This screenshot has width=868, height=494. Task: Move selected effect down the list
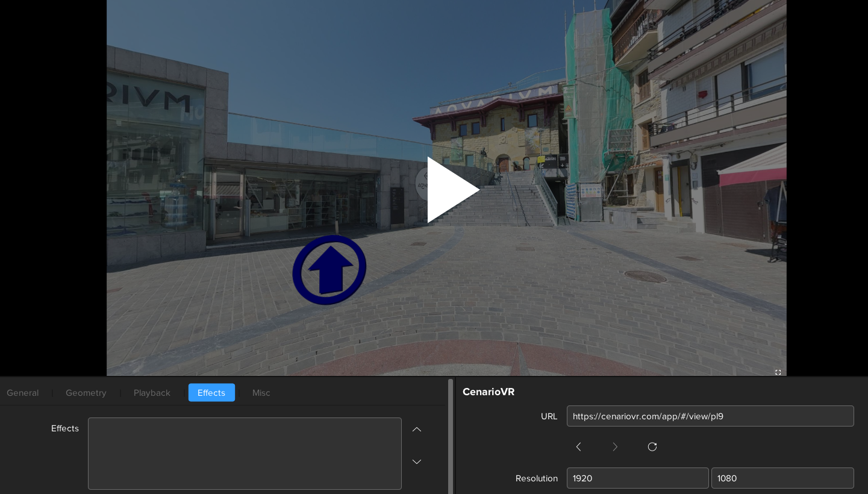pyautogui.click(x=417, y=461)
